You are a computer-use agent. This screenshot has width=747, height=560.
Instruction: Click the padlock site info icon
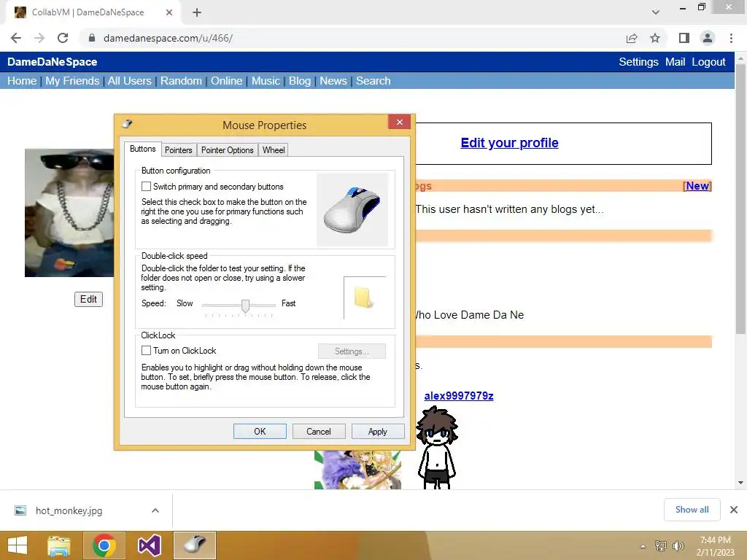point(92,38)
